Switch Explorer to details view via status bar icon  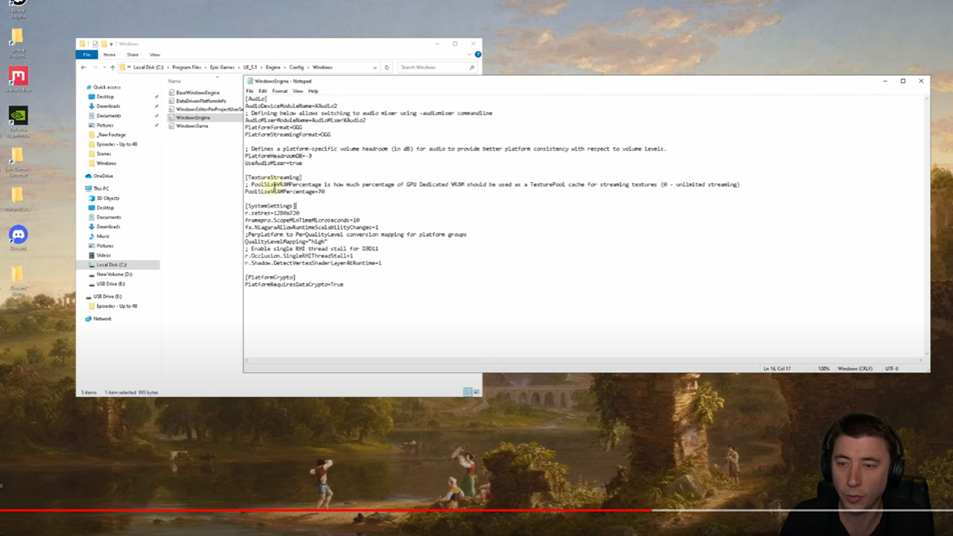(x=467, y=393)
